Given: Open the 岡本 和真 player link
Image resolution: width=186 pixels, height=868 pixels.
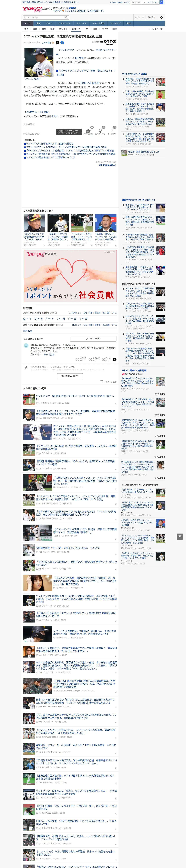Looking at the screenshot, I should pos(28,331).
